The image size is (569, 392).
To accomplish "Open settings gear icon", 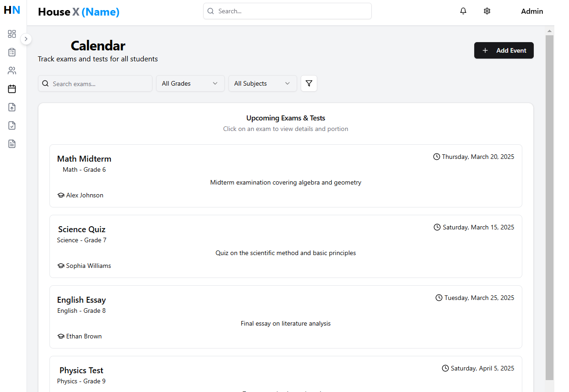I will (x=487, y=11).
